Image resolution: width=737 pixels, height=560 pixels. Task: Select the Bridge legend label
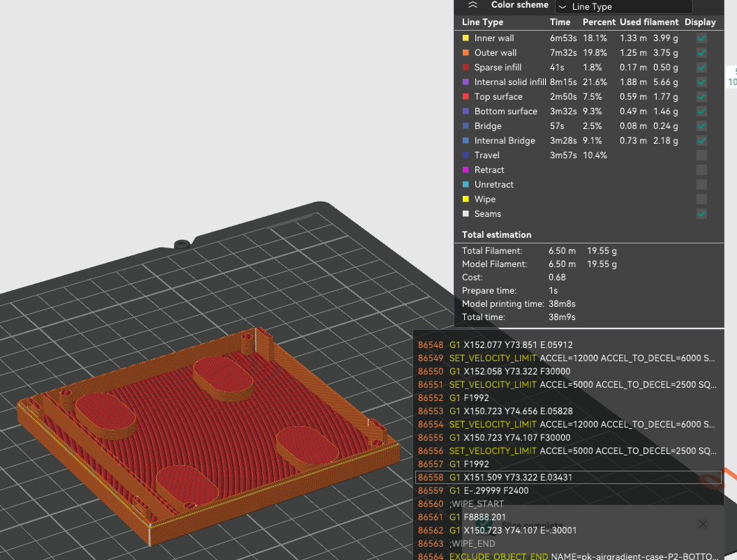click(x=488, y=126)
